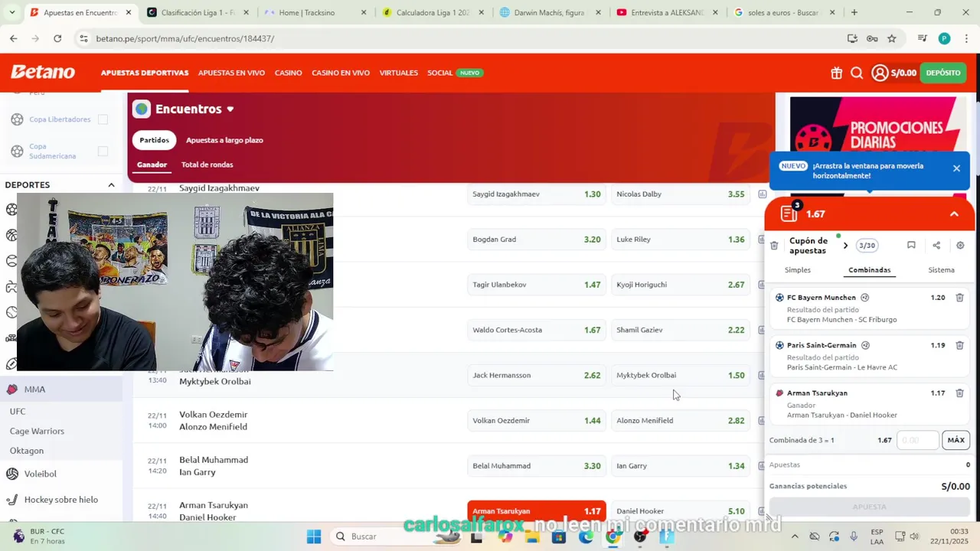Toggle Arman Tsarukyan 1.17 odds selection
Image resolution: width=980 pixels, height=551 pixels.
537,511
